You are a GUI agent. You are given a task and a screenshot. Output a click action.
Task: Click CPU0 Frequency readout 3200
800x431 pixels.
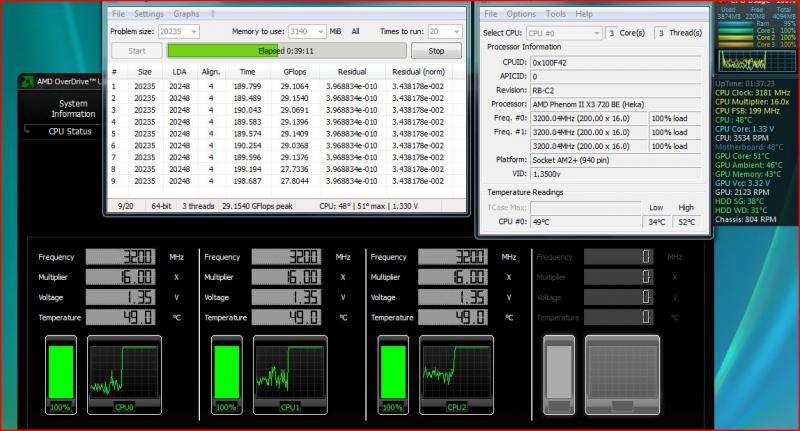point(120,257)
